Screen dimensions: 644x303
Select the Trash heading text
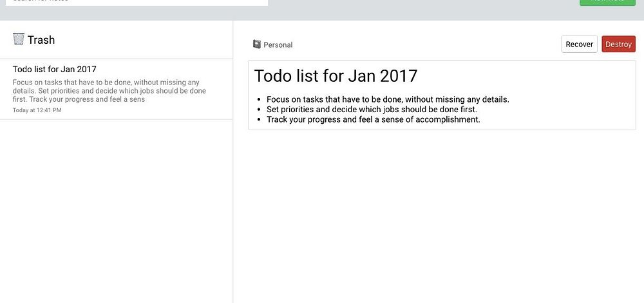[x=41, y=40]
